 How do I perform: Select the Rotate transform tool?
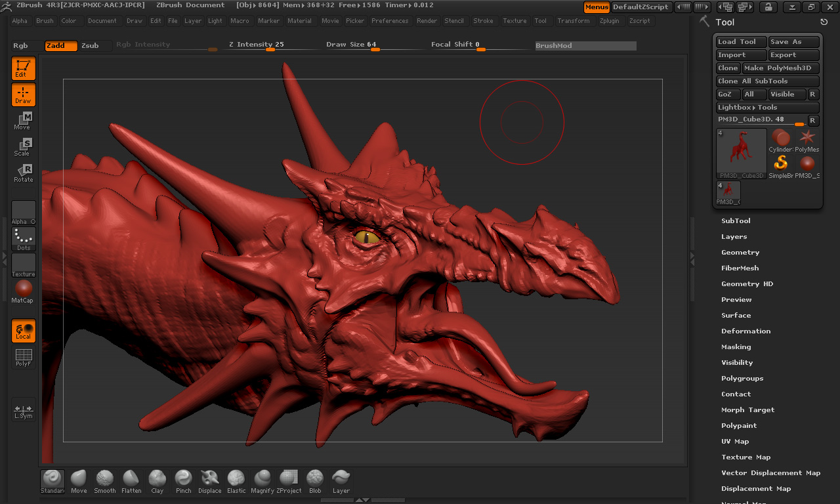click(23, 173)
